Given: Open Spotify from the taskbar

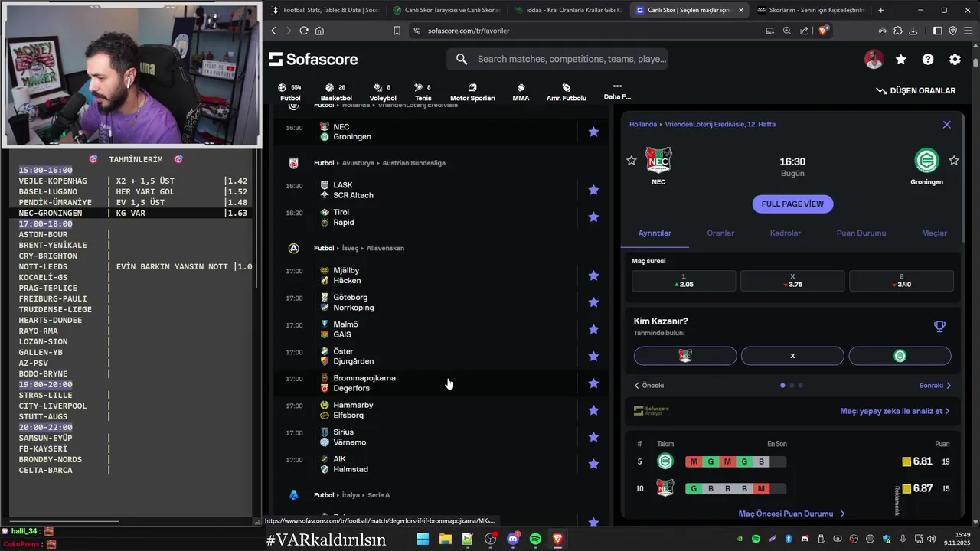Looking at the screenshot, I should [535, 540].
